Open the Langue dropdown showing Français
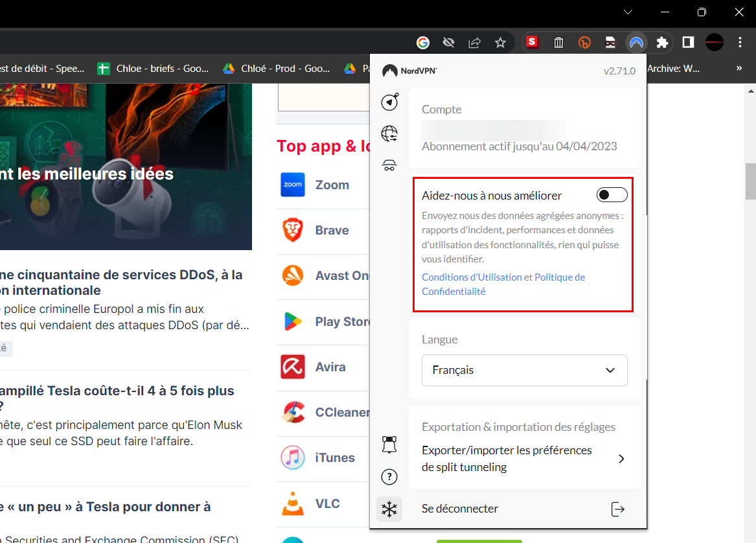 pyautogui.click(x=524, y=370)
